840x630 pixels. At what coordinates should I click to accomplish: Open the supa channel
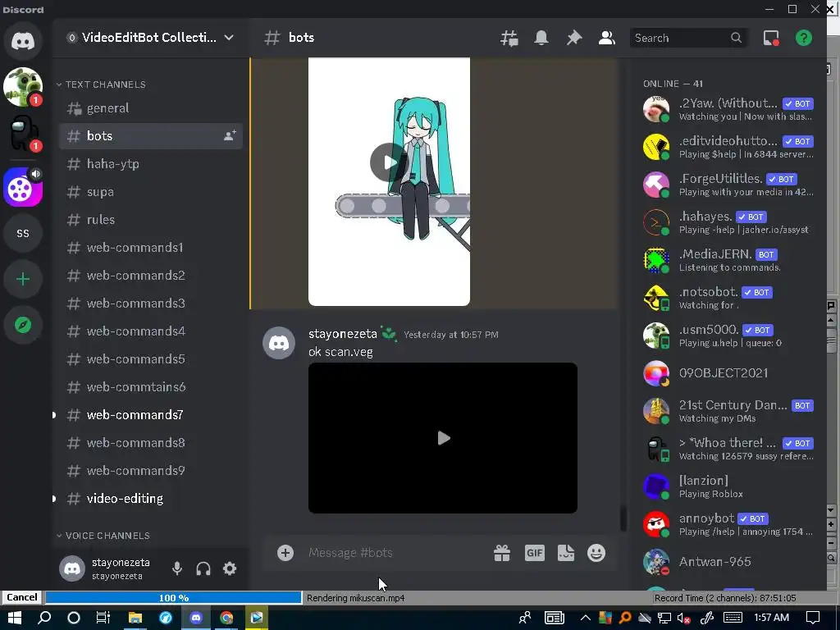[151, 192]
